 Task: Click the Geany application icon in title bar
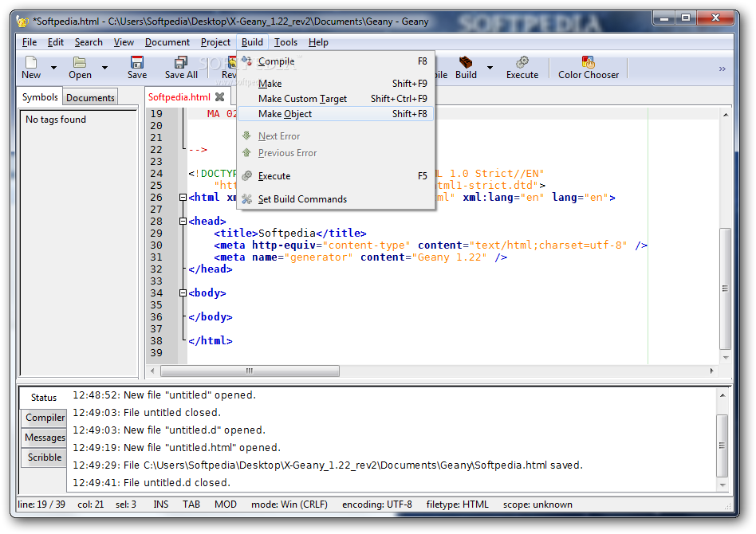[22, 22]
